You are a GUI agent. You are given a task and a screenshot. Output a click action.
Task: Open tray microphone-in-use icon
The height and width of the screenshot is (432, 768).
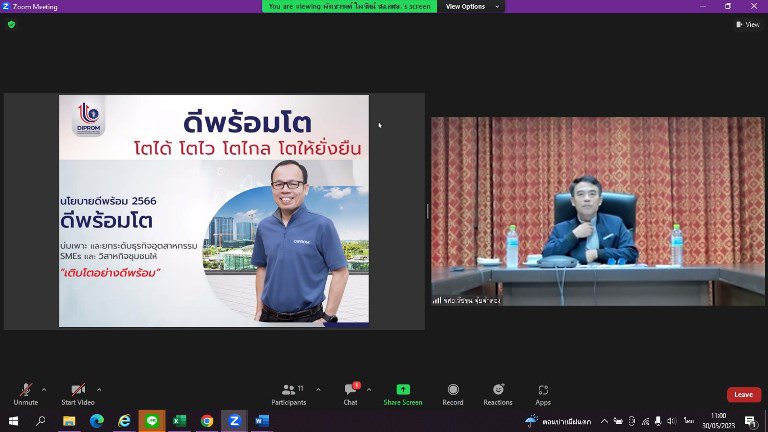[658, 421]
